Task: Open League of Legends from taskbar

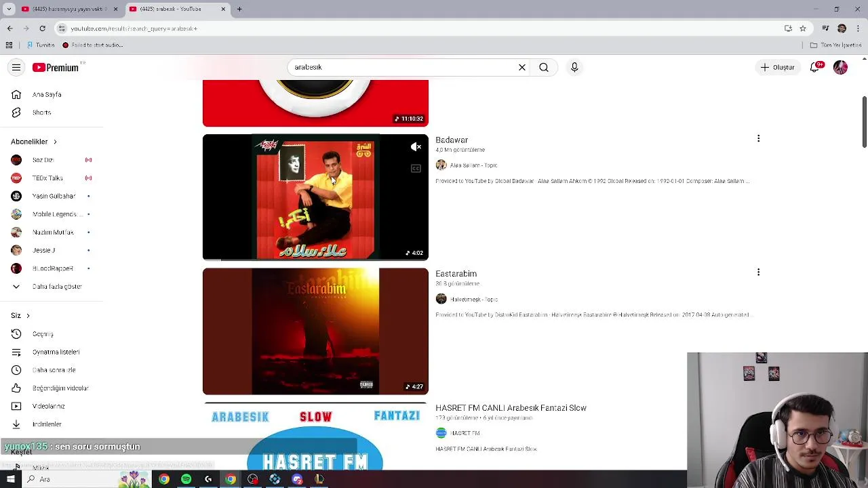Action: click(319, 479)
